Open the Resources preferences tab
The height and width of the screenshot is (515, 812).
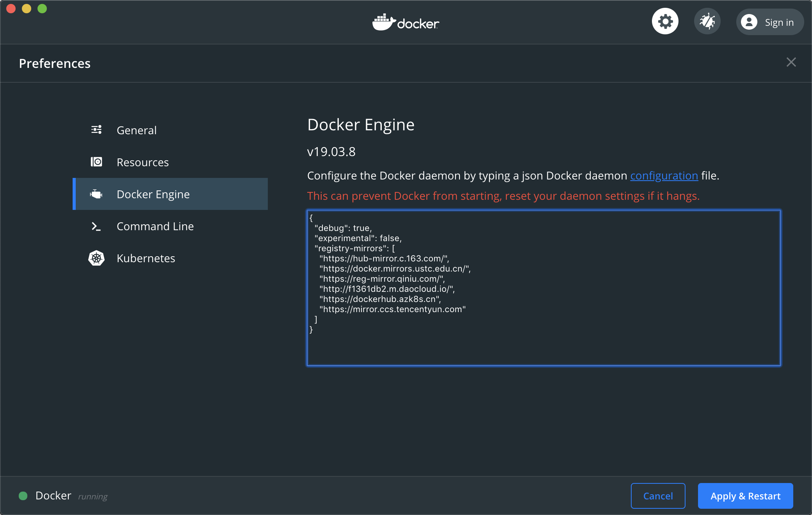(x=170, y=162)
